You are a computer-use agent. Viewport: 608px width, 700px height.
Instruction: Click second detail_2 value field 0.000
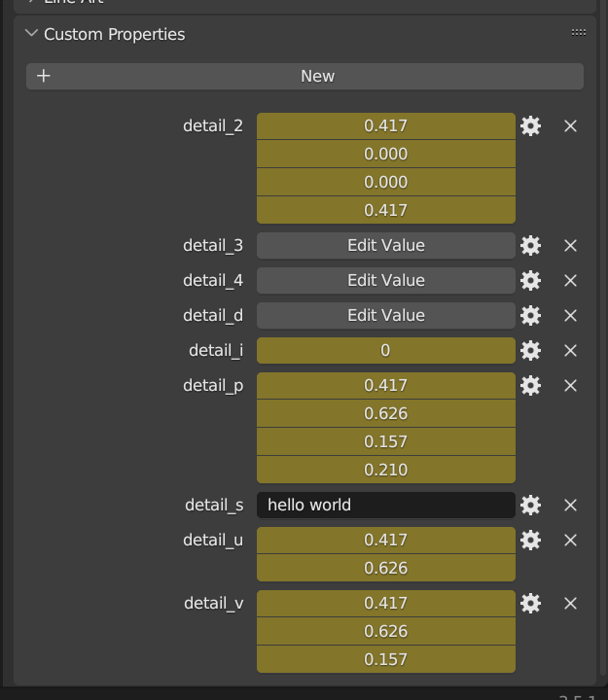click(386, 154)
